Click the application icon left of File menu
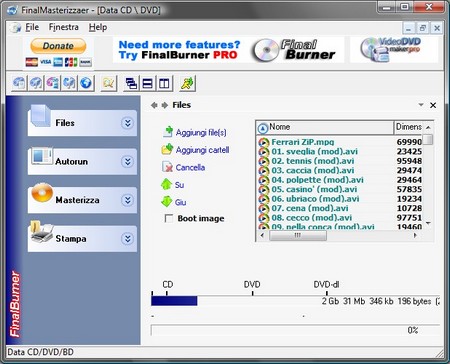Screen dimensions: 450x364 tap(15, 28)
